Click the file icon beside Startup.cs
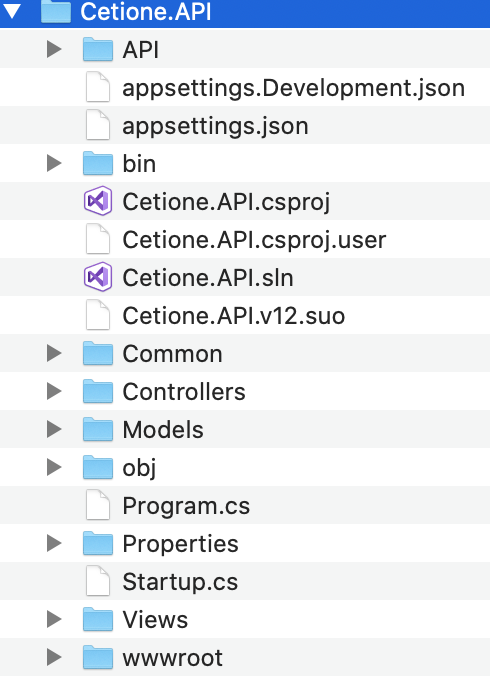Image resolution: width=490 pixels, height=678 pixels. pyautogui.click(x=98, y=581)
